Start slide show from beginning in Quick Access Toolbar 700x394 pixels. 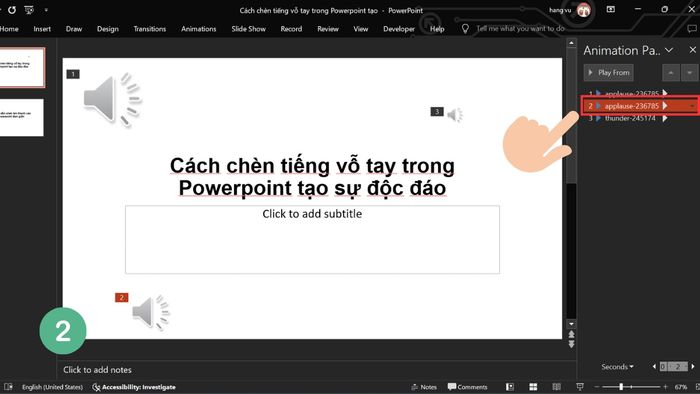[29, 9]
